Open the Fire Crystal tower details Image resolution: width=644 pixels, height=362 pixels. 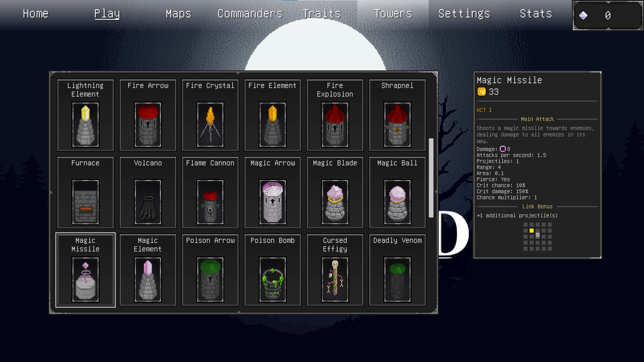(x=210, y=115)
